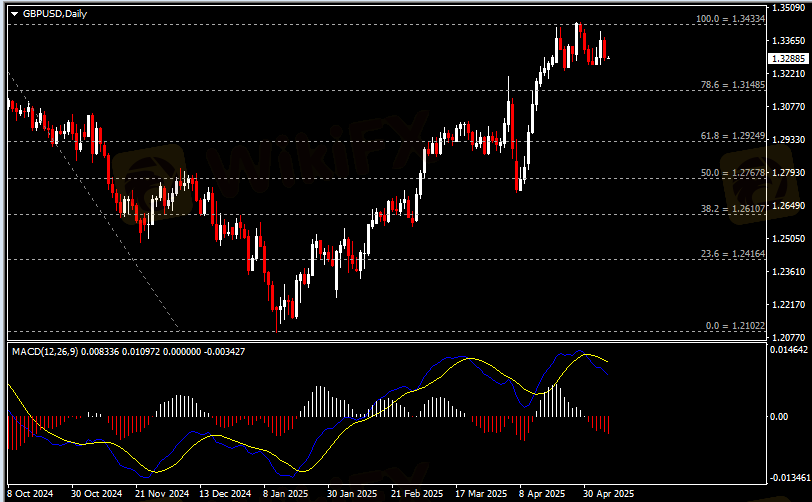This screenshot has height=502, width=812.
Task: Click the 13 Dec 2024 date label
Action: [225, 494]
